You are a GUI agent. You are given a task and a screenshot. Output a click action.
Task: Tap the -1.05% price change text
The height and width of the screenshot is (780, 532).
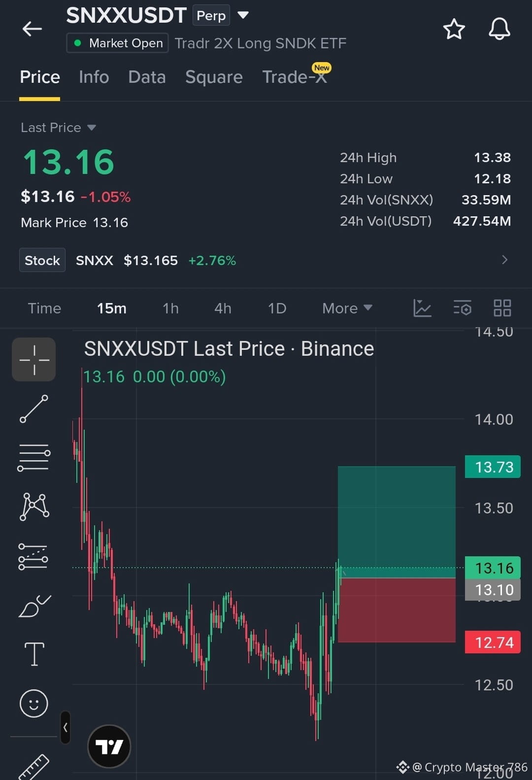(105, 197)
